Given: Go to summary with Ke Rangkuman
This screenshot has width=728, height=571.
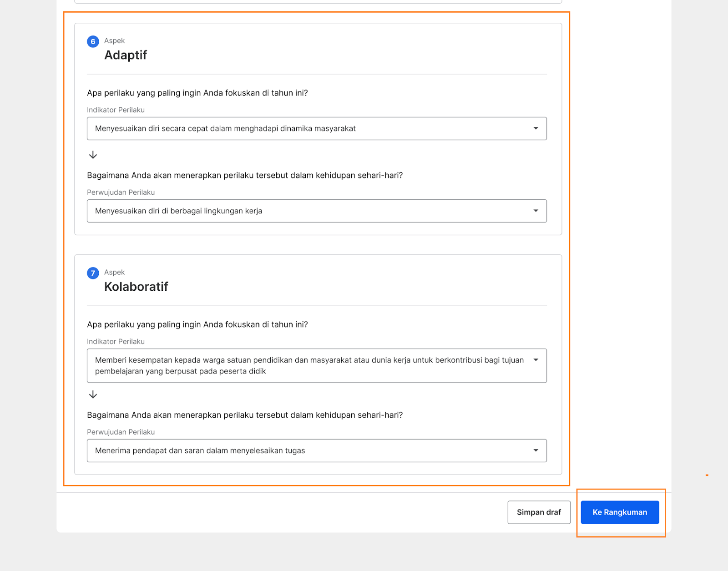Looking at the screenshot, I should [x=620, y=512].
